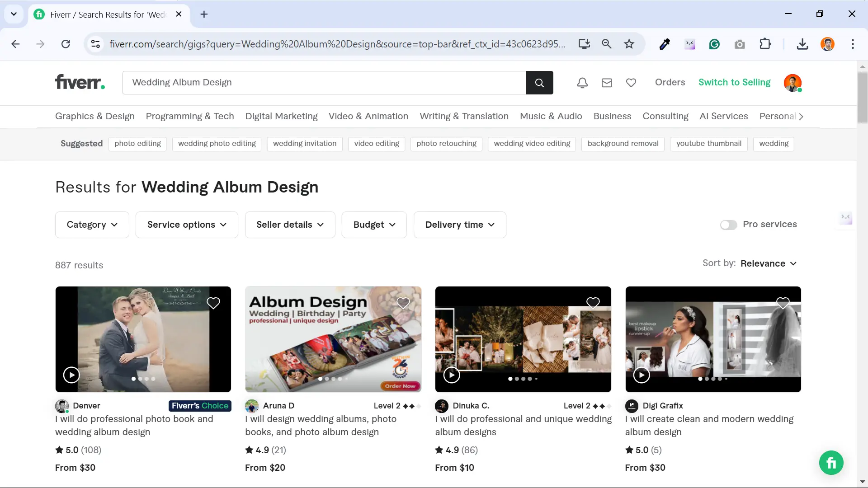This screenshot has width=868, height=488.
Task: Open the Budget filter dropdown
Action: point(374,225)
